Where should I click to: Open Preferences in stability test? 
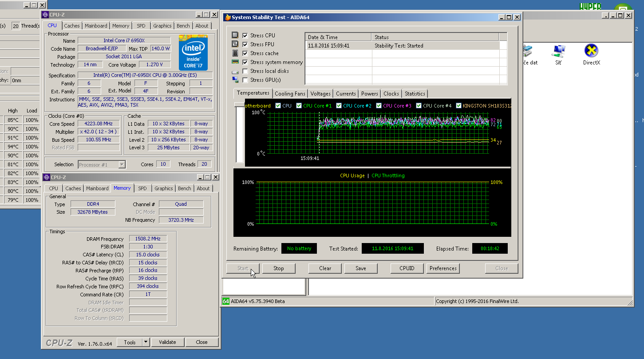[x=443, y=268]
